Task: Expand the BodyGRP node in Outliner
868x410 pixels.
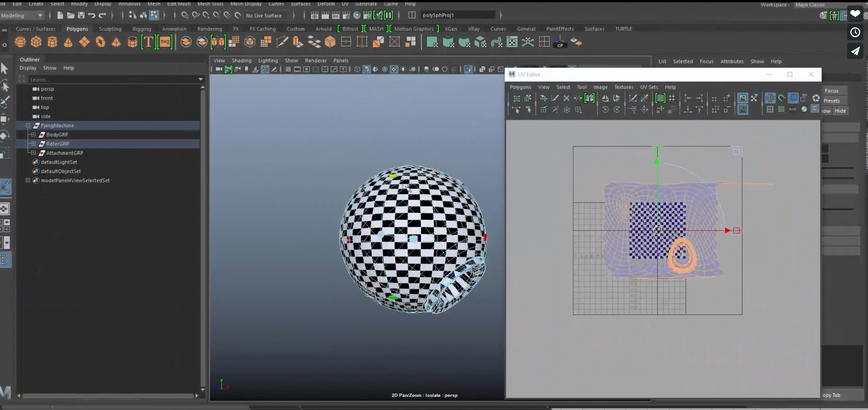Action: [33, 135]
